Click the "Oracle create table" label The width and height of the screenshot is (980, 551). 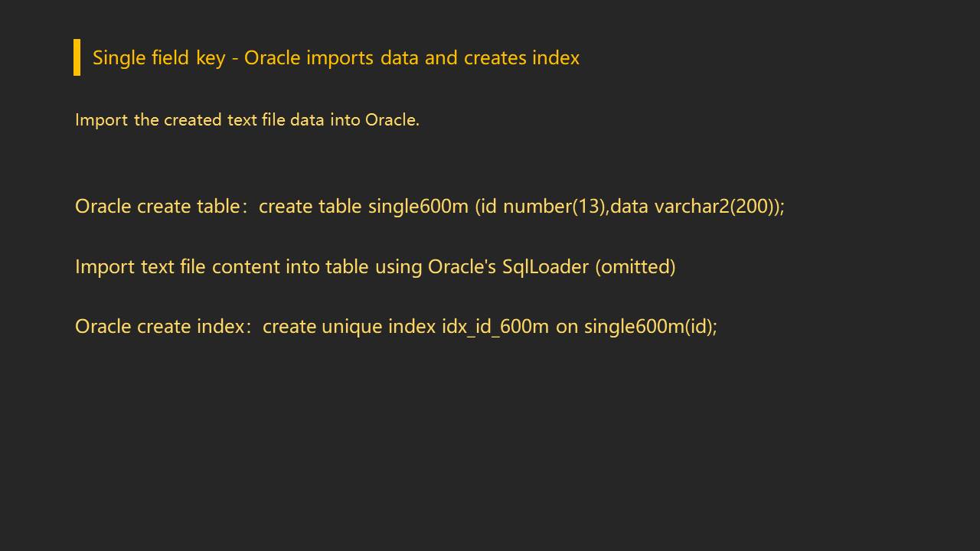(x=156, y=207)
